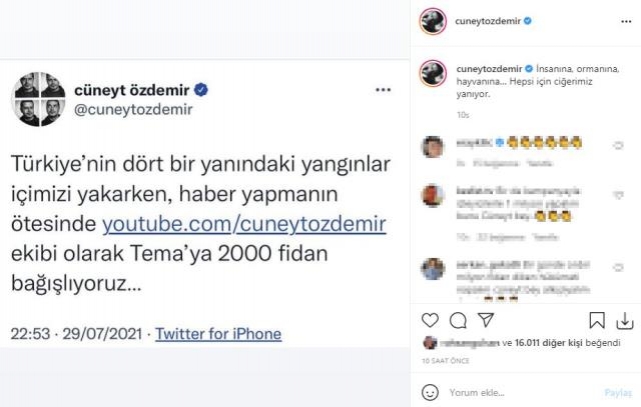Download the post with arrow icon

pos(625,321)
